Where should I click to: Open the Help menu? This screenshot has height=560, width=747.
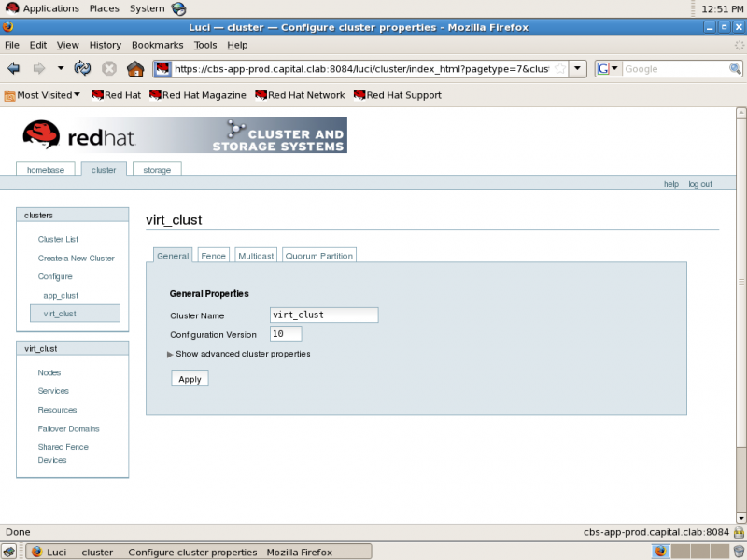(x=237, y=45)
